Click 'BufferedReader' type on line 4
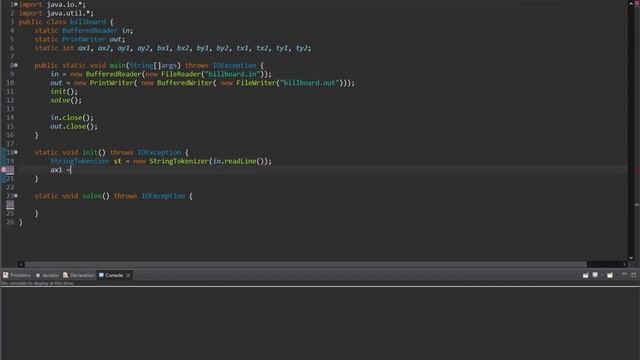This screenshot has width=640, height=360. 90,31
